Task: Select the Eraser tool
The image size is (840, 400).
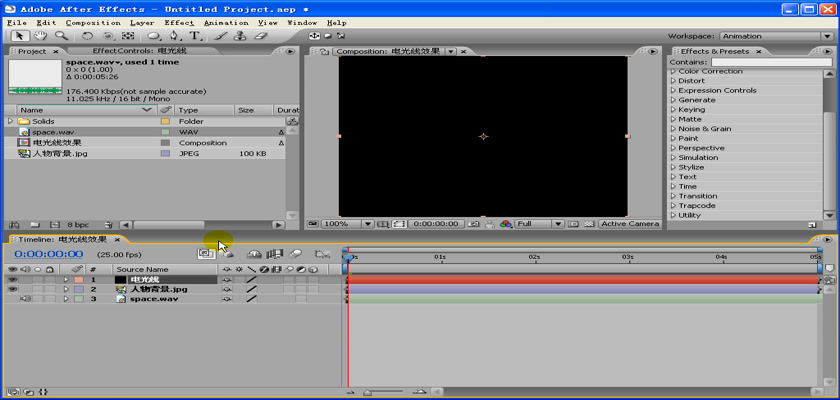Action: (260, 36)
